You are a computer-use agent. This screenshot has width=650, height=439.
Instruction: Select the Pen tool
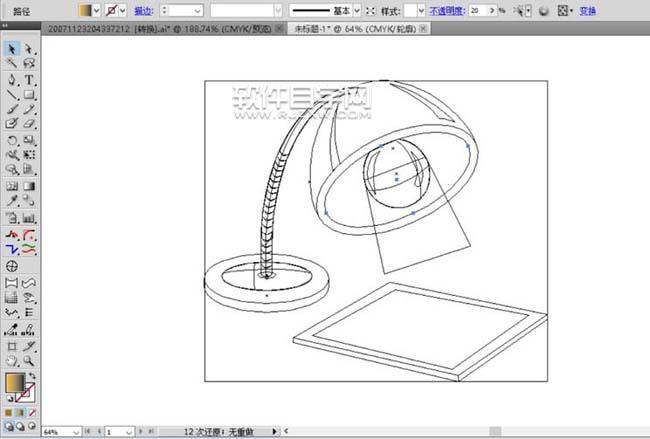pyautogui.click(x=12, y=79)
